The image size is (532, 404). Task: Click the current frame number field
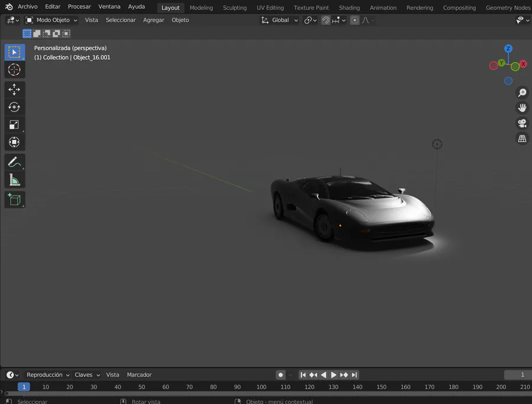518,375
